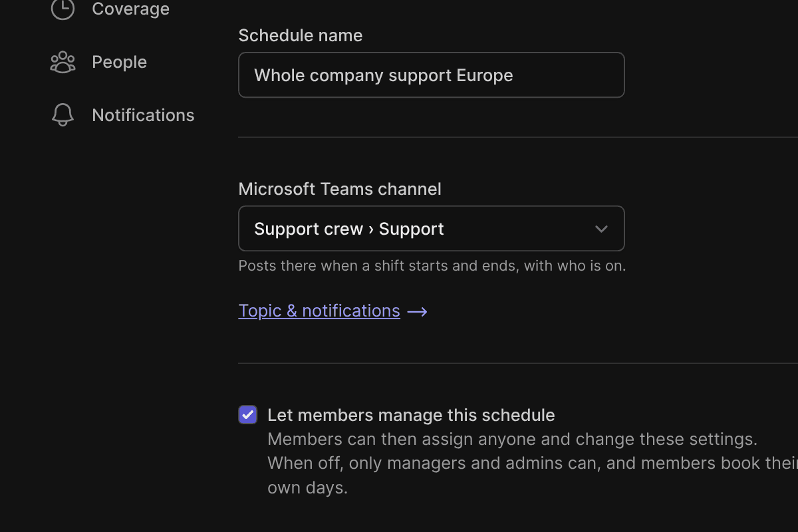Expand the Teams channel chevron arrow
Viewport: 798px width, 532px height.
(601, 229)
